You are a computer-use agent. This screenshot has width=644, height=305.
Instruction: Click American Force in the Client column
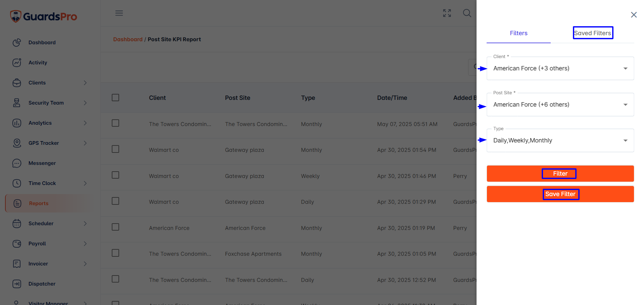point(169,228)
